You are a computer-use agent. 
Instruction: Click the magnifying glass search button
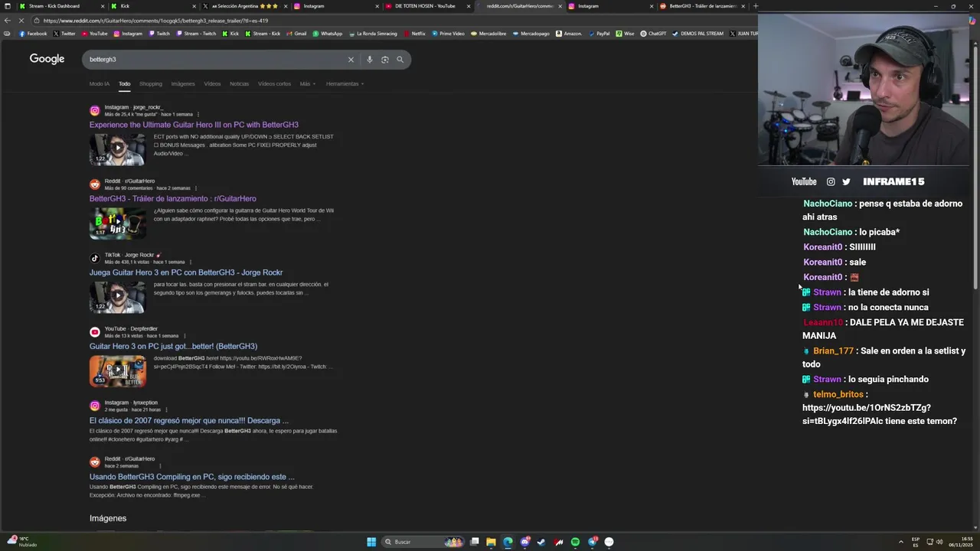pyautogui.click(x=400, y=60)
